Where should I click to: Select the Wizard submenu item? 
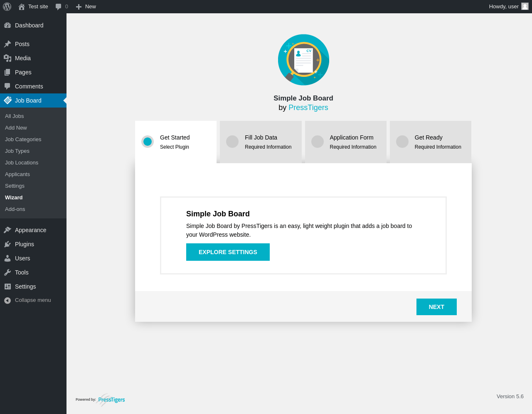(x=33, y=198)
